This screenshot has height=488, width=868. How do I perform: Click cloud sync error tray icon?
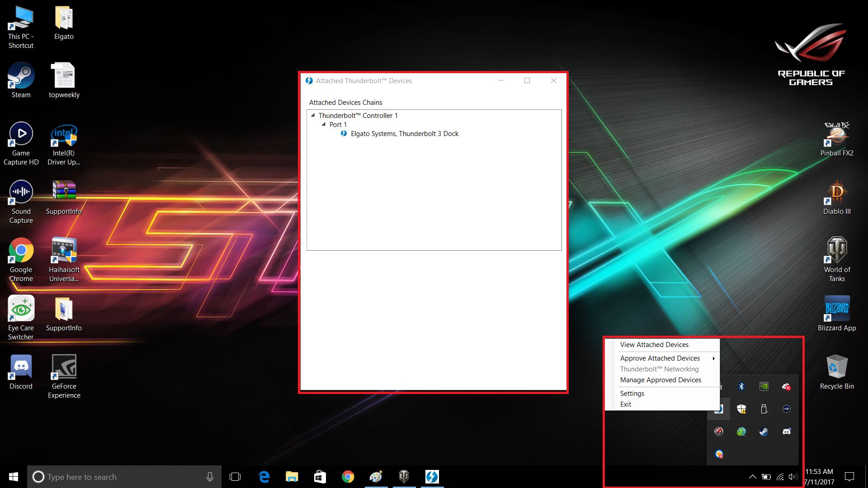click(787, 386)
